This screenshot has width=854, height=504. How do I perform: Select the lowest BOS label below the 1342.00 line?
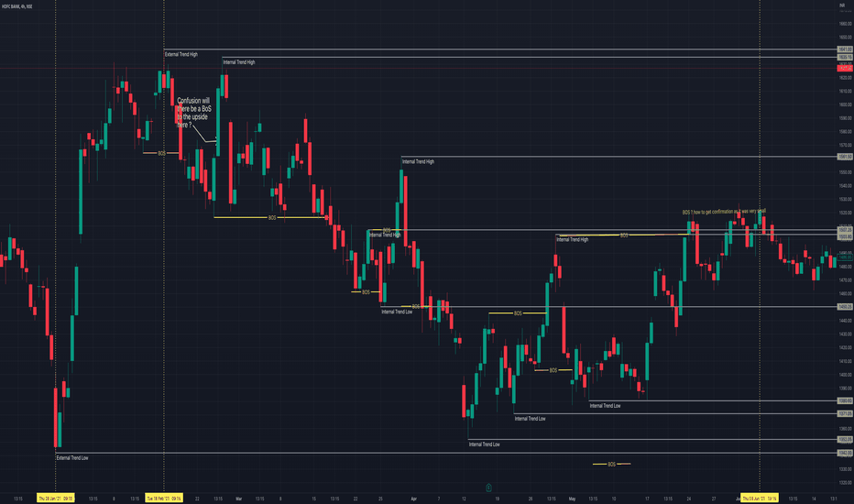click(x=611, y=465)
